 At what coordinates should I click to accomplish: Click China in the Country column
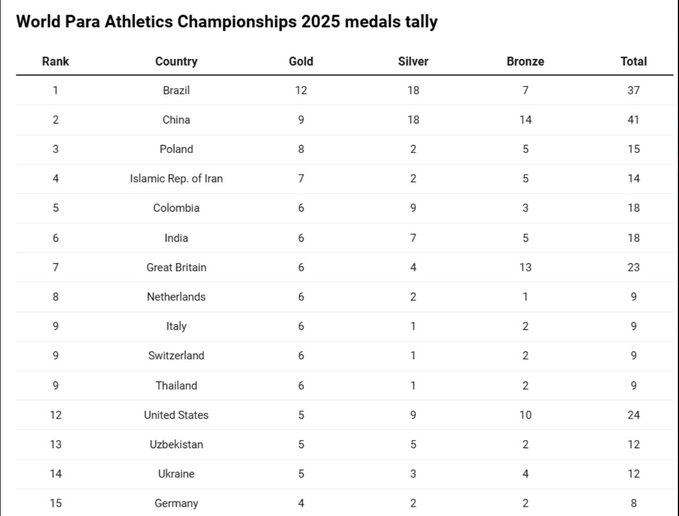pos(176,120)
